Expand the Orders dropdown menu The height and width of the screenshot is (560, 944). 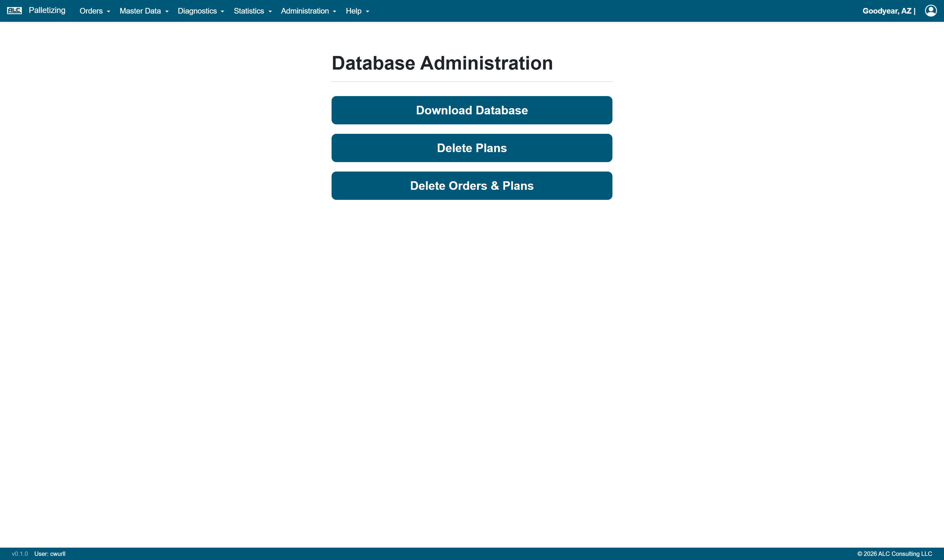[95, 11]
